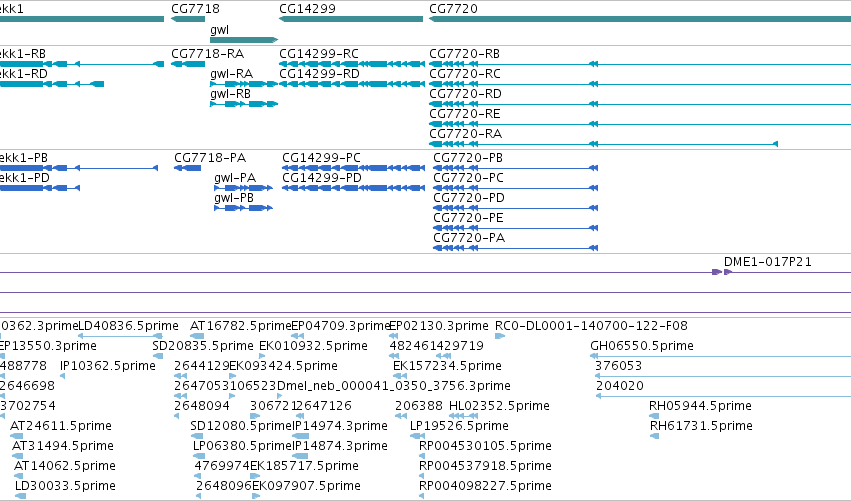
Task: Click the gwl-PA protein label
Action: click(x=235, y=178)
